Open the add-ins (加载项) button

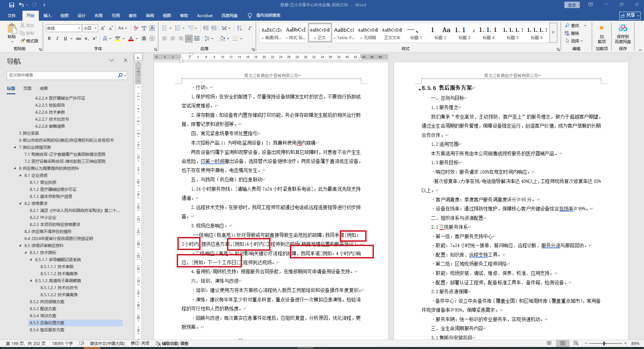pos(601,34)
